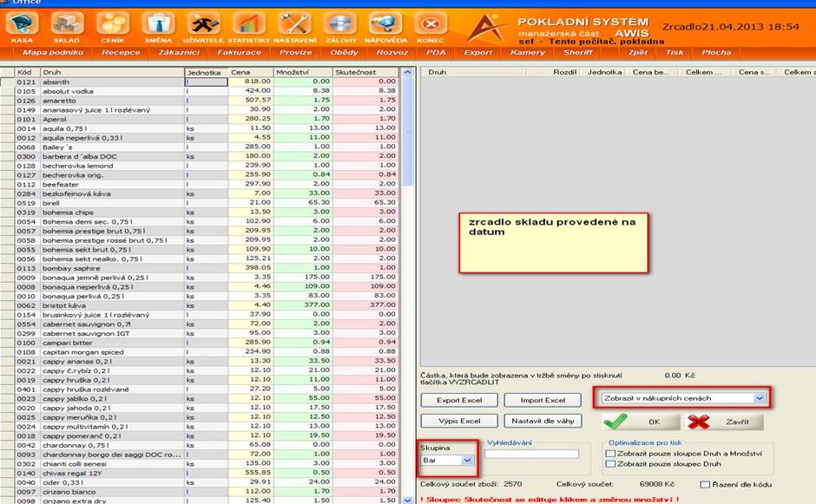Select the 'capitan morgan spiced' item row
Screen dimensions: 816x504
200,352
